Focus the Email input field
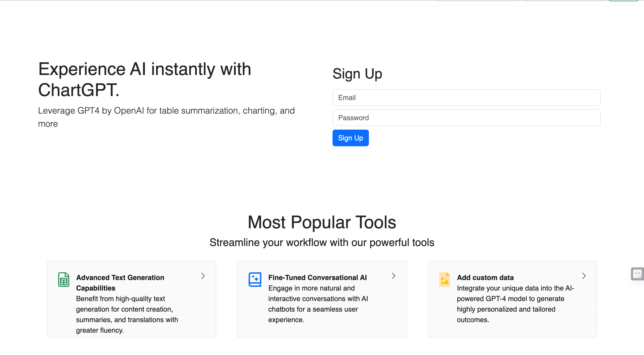Image resolution: width=644 pixels, height=355 pixels. [466, 98]
